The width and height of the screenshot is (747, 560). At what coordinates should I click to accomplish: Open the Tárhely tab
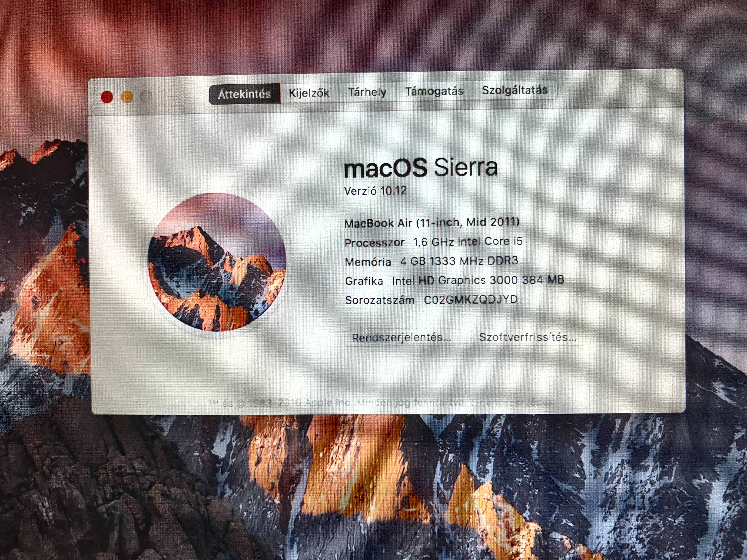(x=367, y=92)
